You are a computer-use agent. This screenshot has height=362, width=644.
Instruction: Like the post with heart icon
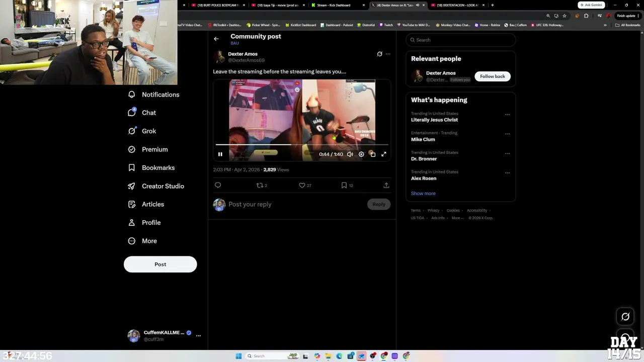click(x=302, y=185)
